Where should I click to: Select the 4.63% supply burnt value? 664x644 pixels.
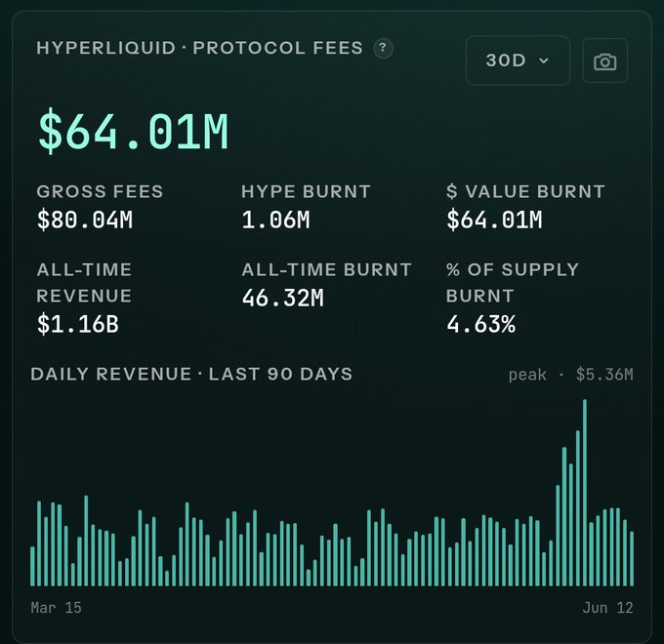click(x=480, y=324)
